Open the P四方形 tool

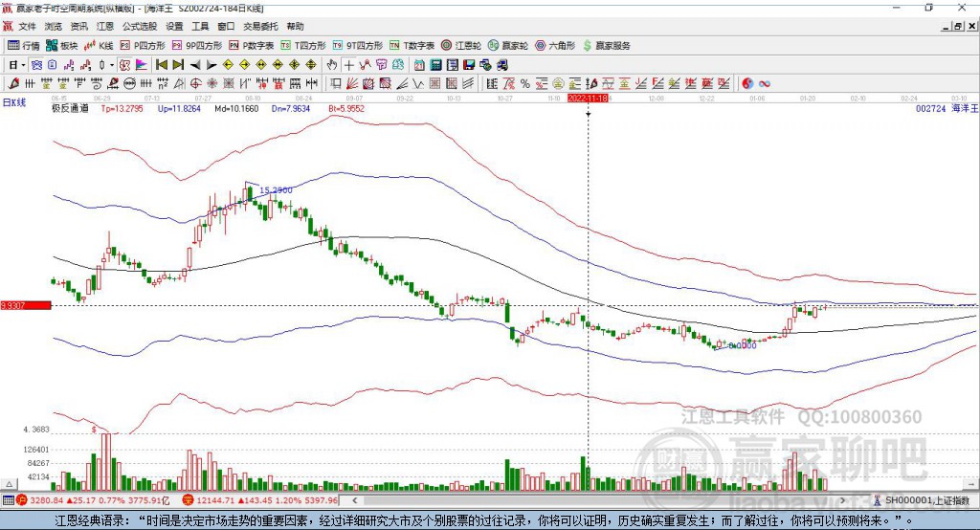[x=143, y=46]
